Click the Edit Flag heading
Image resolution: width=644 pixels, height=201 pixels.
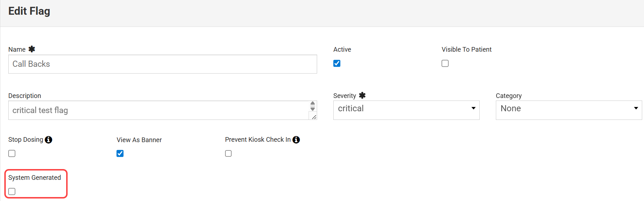(29, 11)
